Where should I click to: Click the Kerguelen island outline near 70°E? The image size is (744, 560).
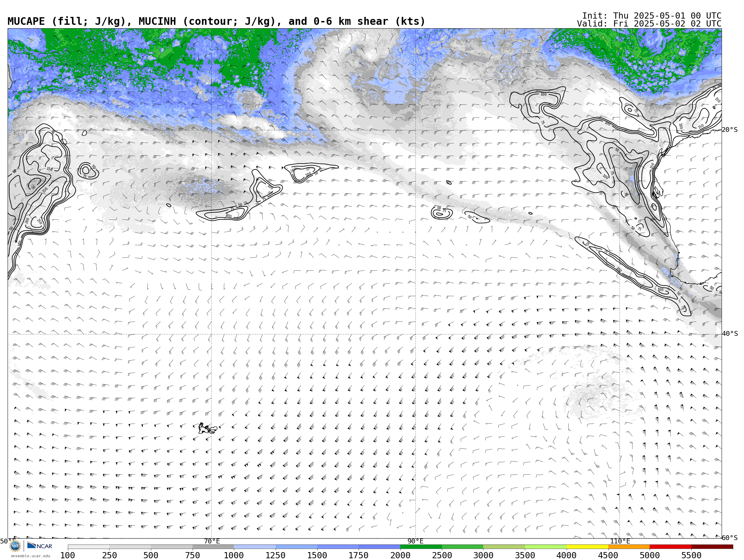coord(208,428)
